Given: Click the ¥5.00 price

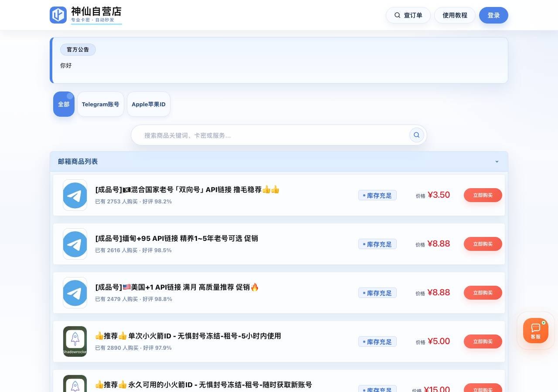Looking at the screenshot, I should (x=439, y=341).
